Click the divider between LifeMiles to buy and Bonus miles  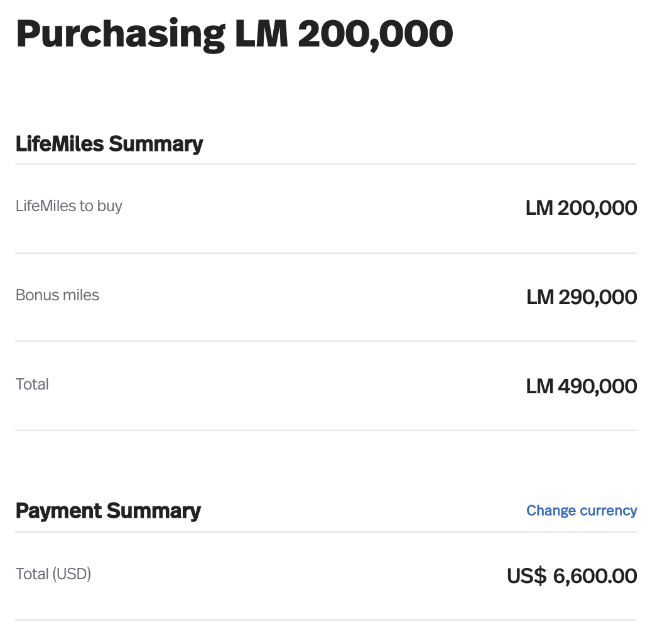[x=326, y=253]
